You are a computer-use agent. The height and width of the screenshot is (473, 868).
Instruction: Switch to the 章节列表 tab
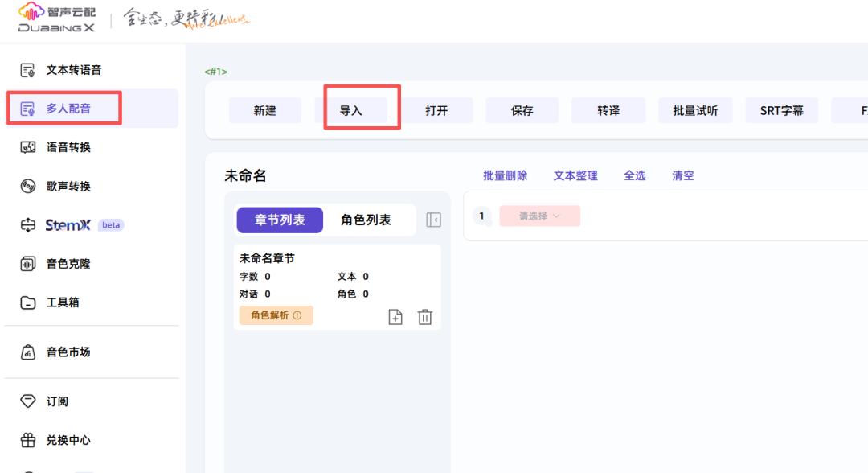point(280,220)
